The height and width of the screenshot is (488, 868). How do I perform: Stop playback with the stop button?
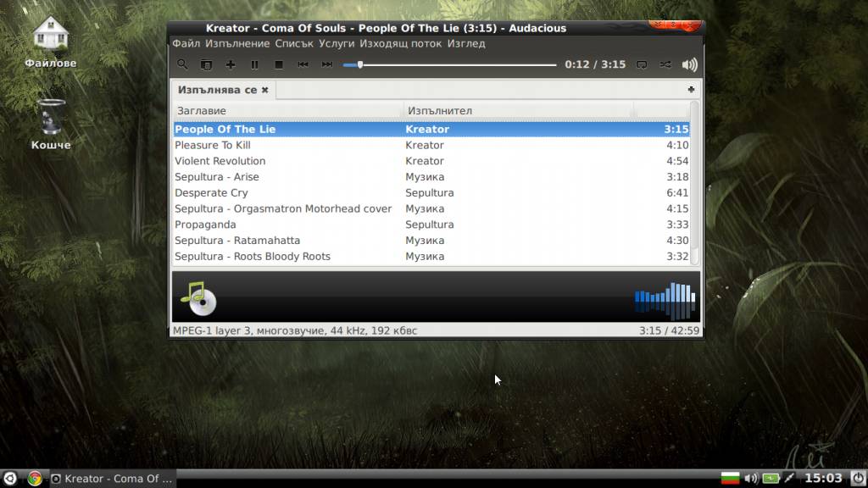tap(279, 64)
